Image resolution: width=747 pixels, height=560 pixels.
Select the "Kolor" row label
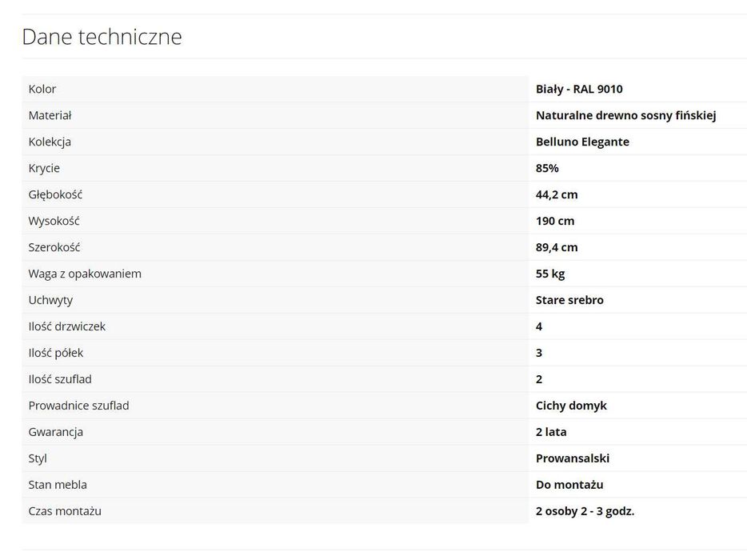pyautogui.click(x=42, y=89)
